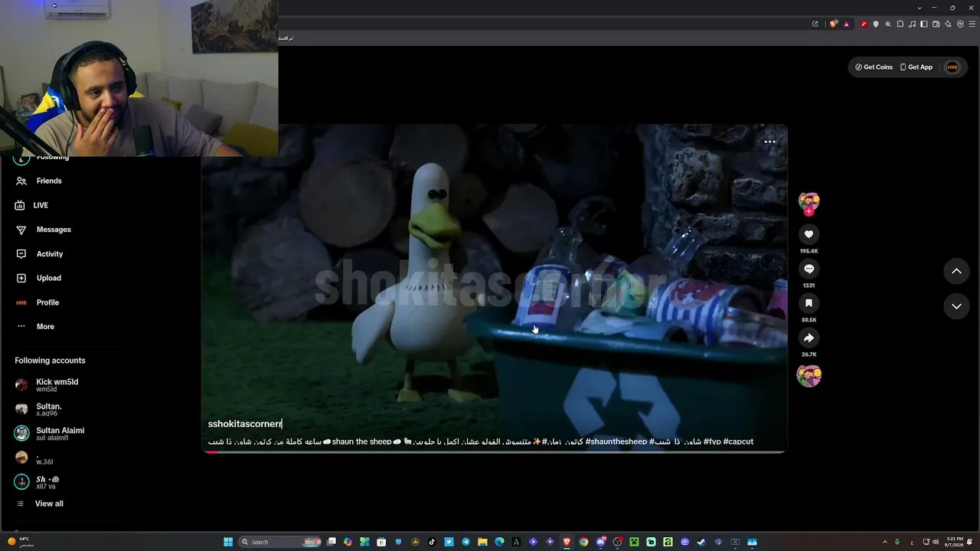Viewport: 980px width, 551px height.
Task: Click the #capcut hashtag in the caption
Action: (x=738, y=442)
